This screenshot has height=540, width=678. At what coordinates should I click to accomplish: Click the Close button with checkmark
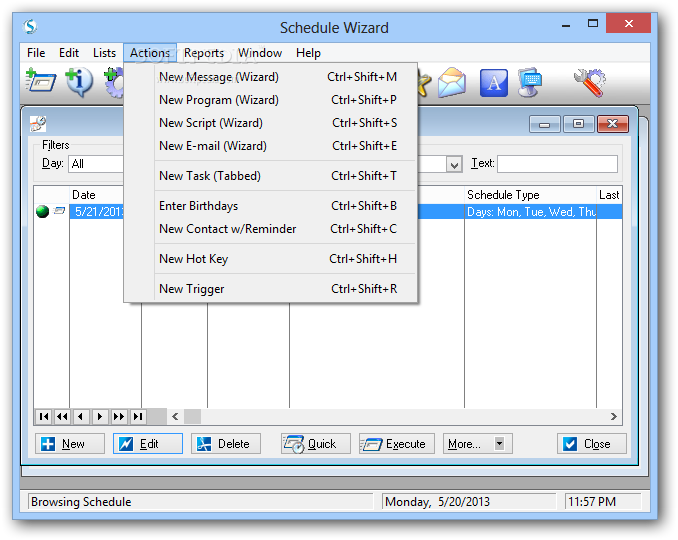tap(592, 444)
